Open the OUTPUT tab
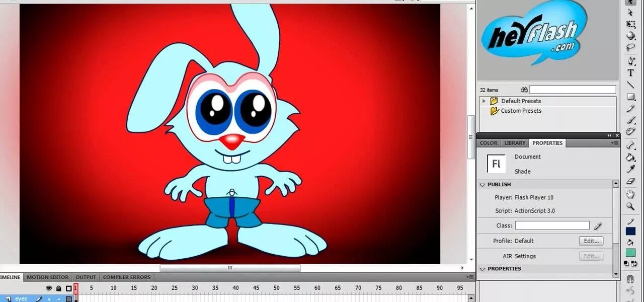This screenshot has height=302, width=644. point(86,277)
